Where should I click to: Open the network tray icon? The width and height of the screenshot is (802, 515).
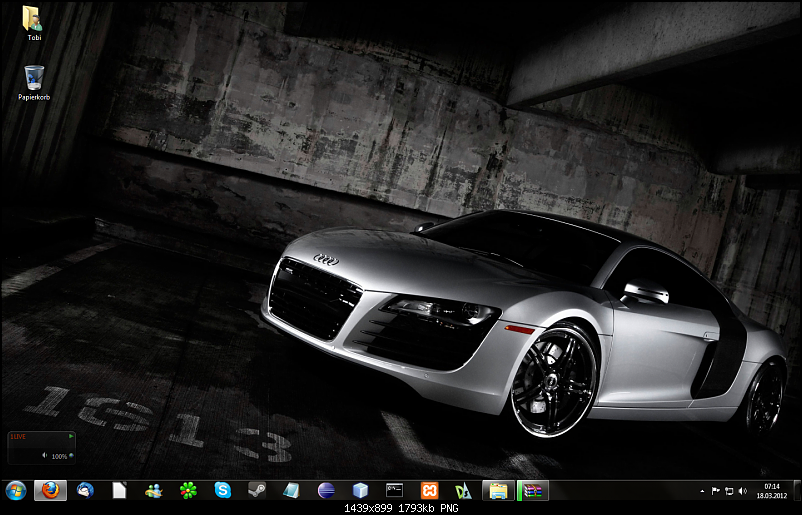pyautogui.click(x=729, y=491)
